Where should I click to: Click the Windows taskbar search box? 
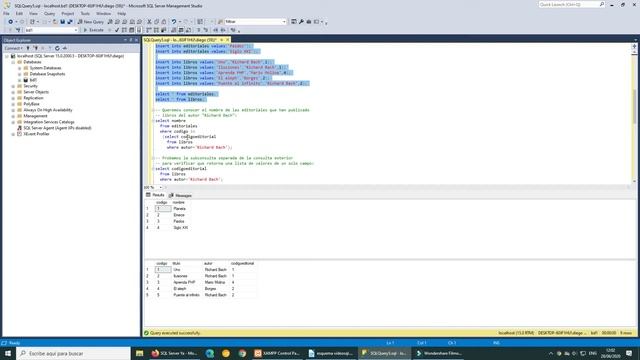click(x=73, y=353)
